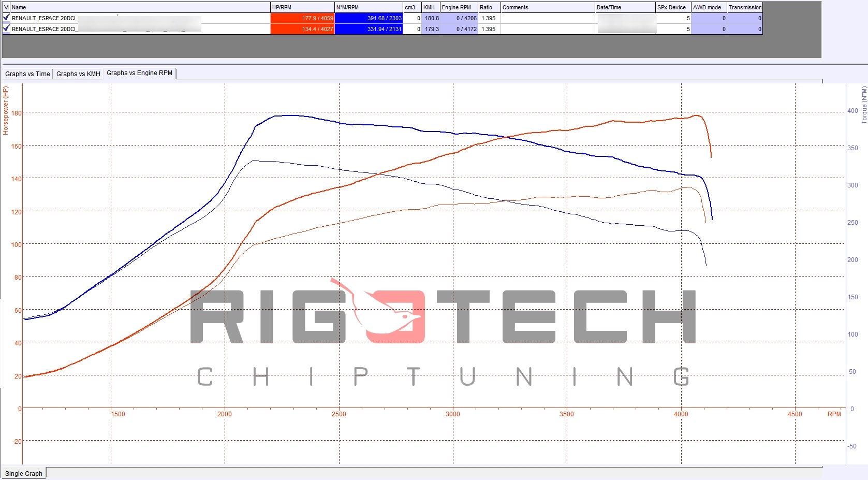This screenshot has height=480, width=868.
Task: Select Graphs vs Engine RPM tab
Action: click(x=139, y=73)
